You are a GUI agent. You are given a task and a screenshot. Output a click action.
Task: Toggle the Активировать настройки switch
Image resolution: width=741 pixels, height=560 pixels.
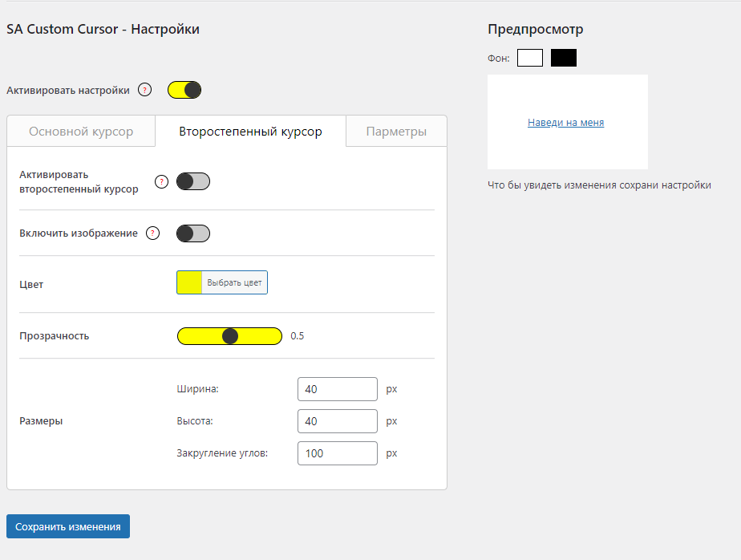click(184, 90)
